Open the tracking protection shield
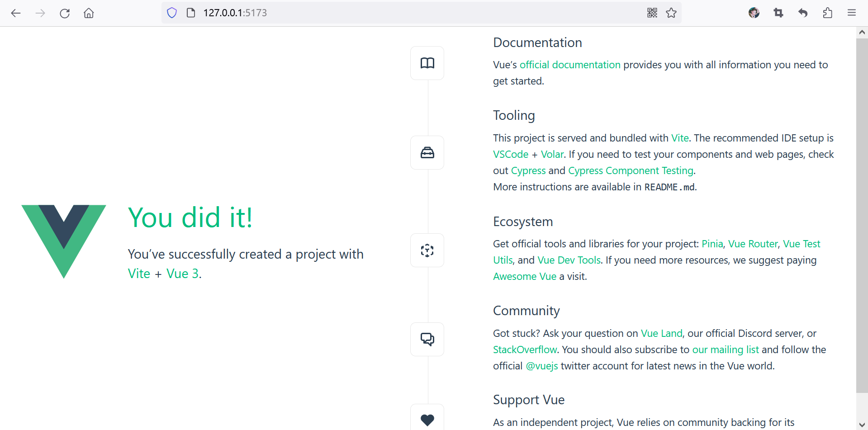868x430 pixels. click(172, 13)
